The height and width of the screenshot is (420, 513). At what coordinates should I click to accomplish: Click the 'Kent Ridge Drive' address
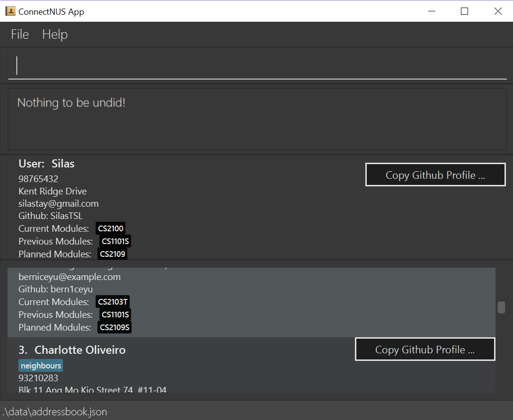(53, 191)
